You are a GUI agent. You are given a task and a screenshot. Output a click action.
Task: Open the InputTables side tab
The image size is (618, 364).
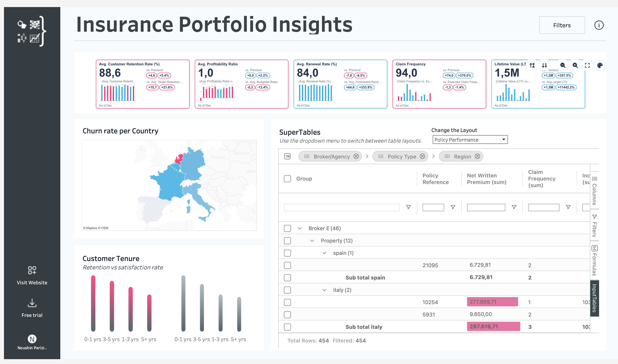coord(594,298)
